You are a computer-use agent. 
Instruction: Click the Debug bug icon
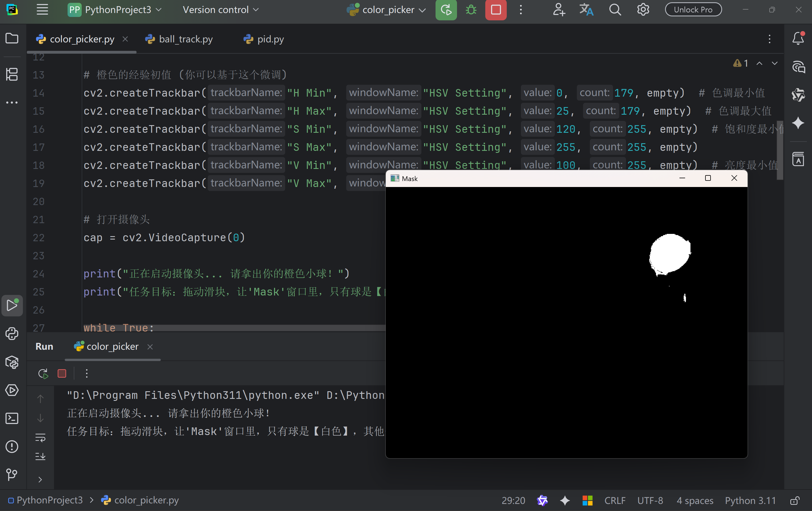(471, 10)
